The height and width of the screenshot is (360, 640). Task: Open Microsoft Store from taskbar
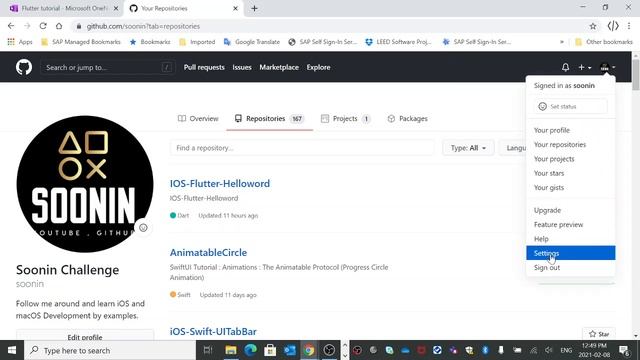[270, 350]
